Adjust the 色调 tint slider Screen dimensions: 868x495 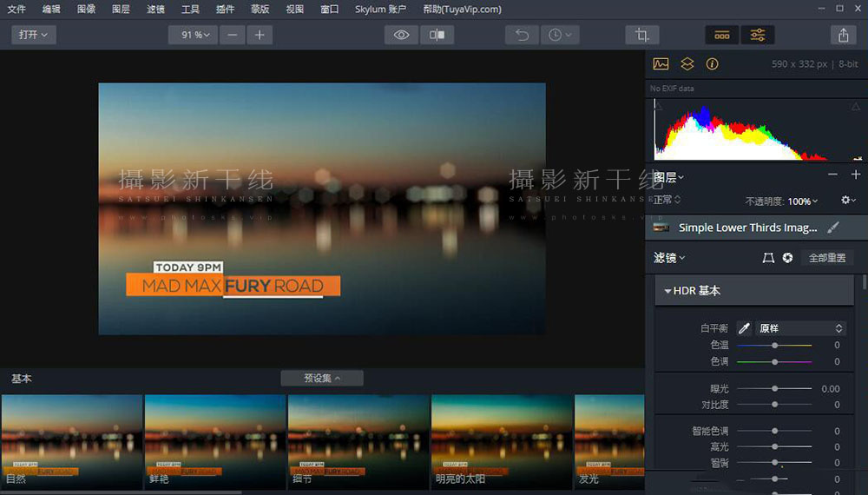tap(774, 361)
